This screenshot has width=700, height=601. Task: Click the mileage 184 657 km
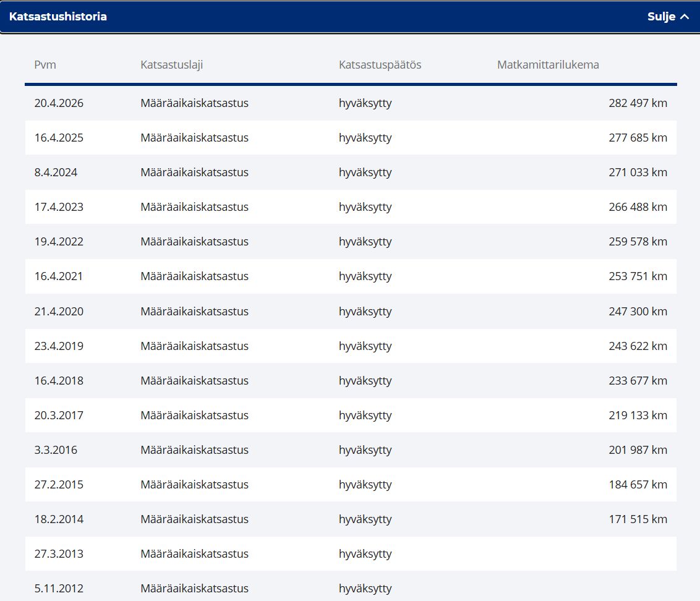638,485
